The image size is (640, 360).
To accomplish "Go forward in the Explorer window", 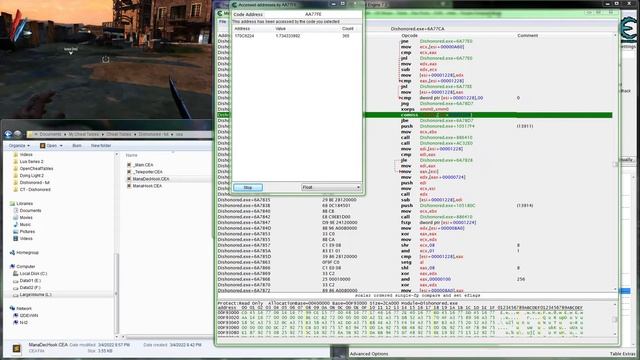I will tap(17, 134).
